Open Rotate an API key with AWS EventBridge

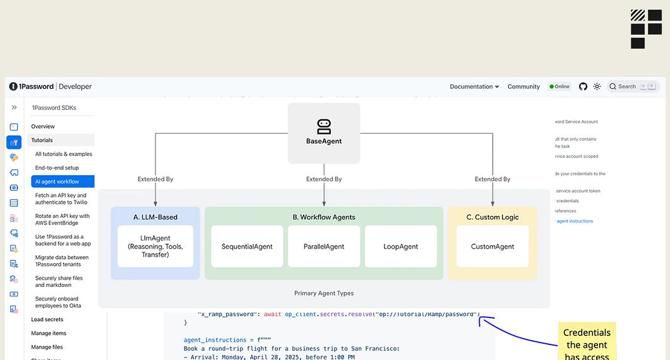click(62, 220)
